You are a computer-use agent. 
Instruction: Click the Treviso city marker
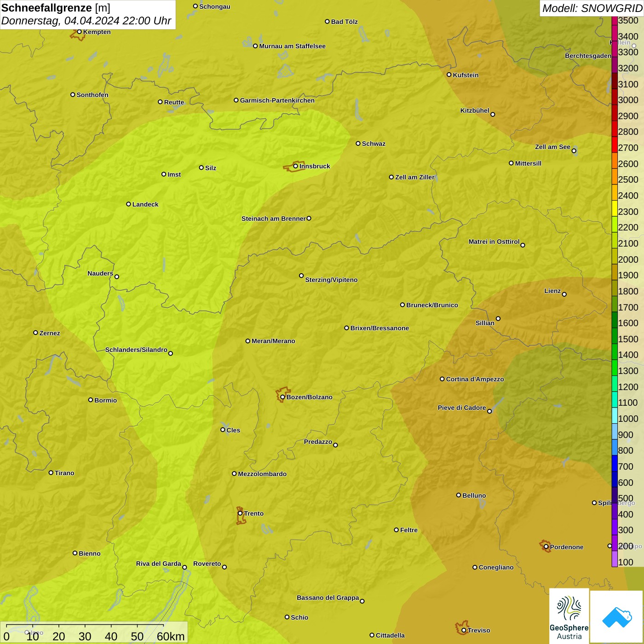[464, 630]
